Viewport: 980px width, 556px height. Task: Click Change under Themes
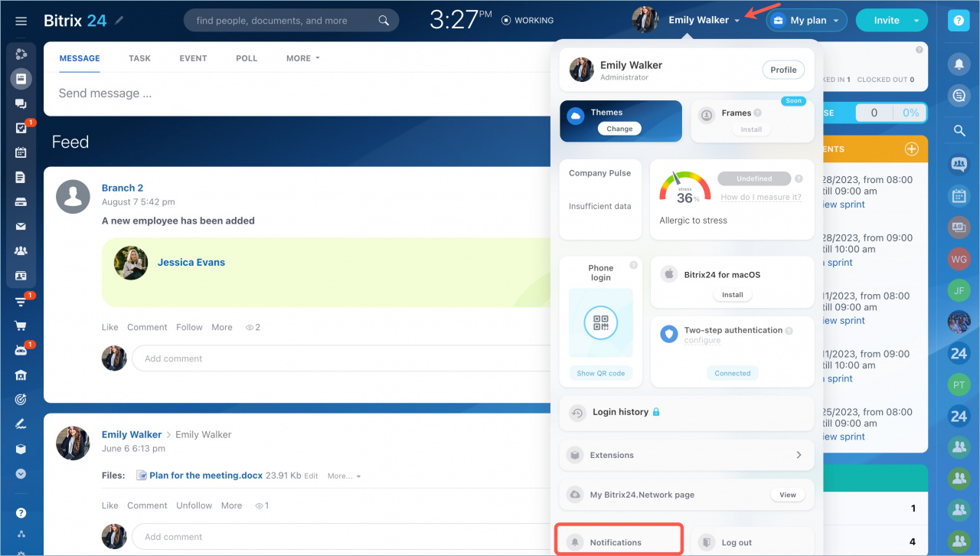619,129
